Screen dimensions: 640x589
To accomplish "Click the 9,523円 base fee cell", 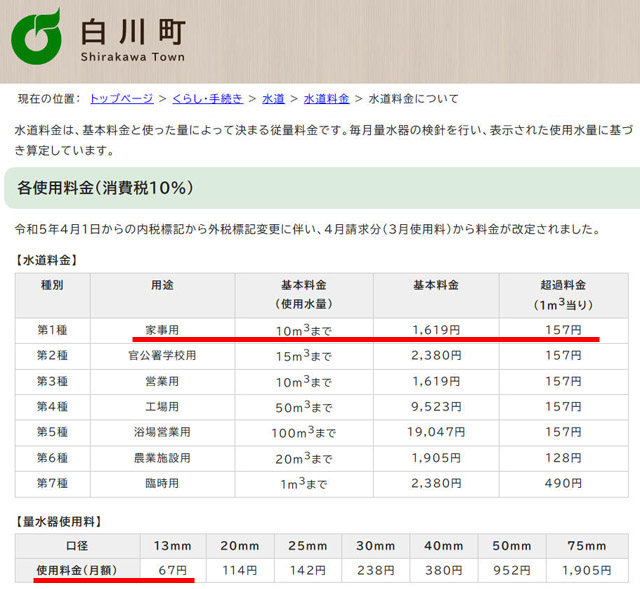I will tap(436, 407).
